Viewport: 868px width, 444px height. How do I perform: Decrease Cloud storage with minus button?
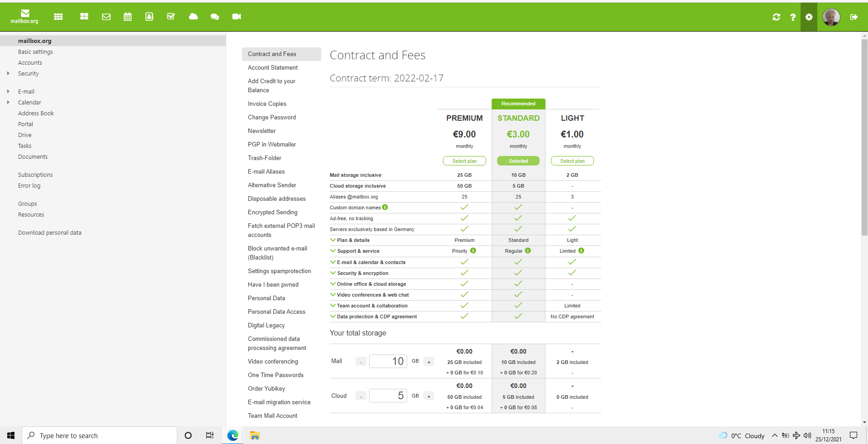361,396
